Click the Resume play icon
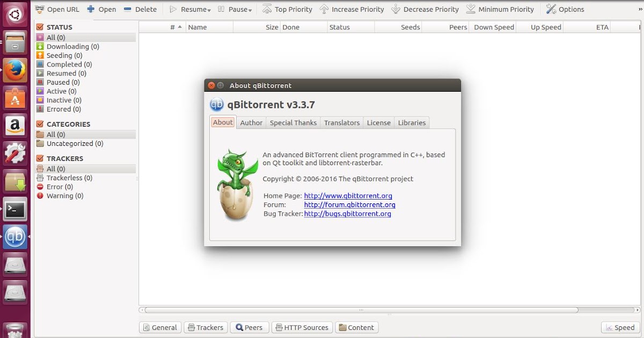Viewport: 644px width, 338px height. (x=173, y=9)
